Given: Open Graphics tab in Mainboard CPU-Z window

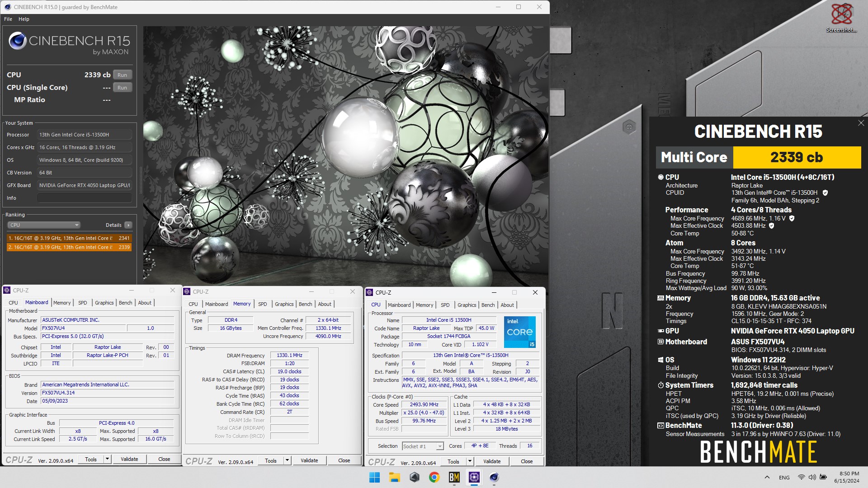Looking at the screenshot, I should click(104, 303).
